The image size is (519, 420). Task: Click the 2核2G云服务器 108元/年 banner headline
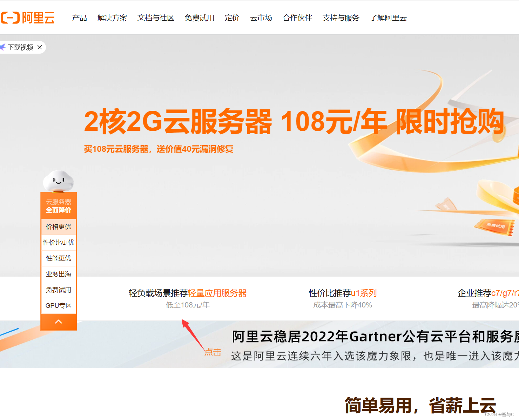[294, 122]
